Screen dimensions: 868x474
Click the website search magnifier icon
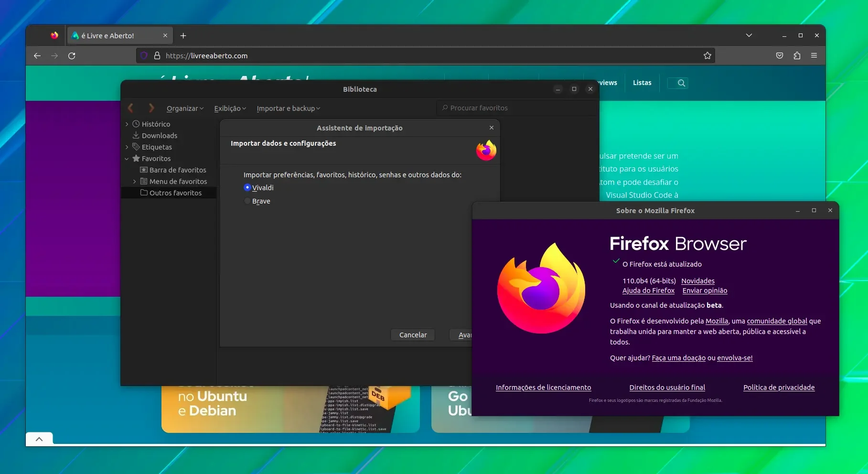click(x=682, y=83)
